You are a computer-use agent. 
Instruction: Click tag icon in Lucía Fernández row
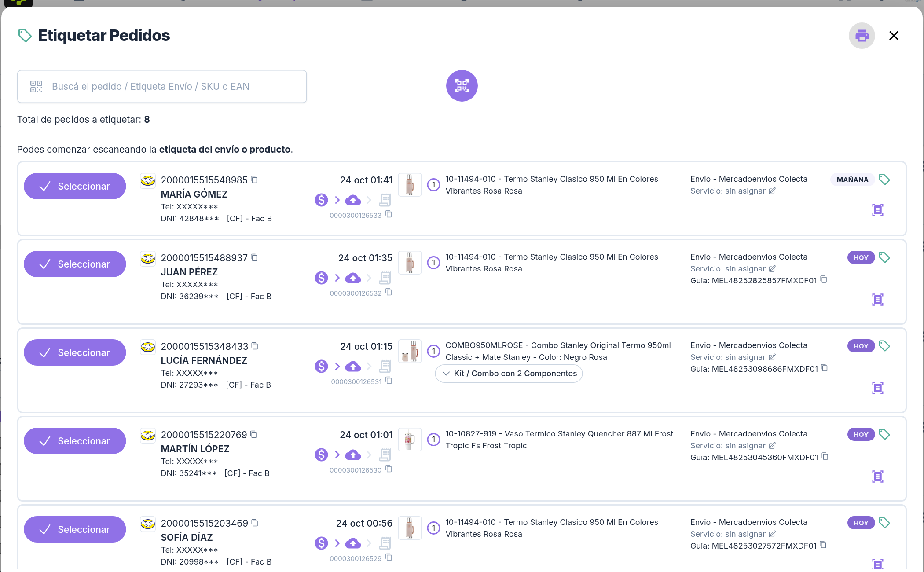click(x=884, y=346)
